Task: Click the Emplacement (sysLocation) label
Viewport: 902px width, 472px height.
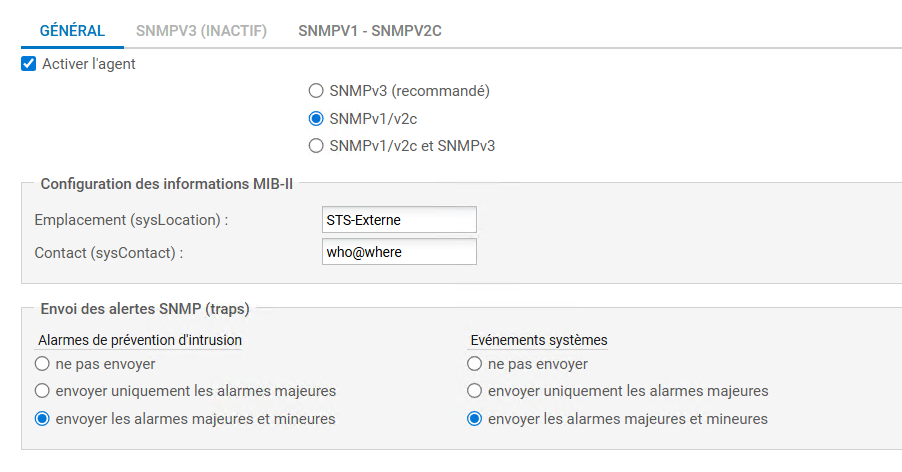Action: (131, 220)
